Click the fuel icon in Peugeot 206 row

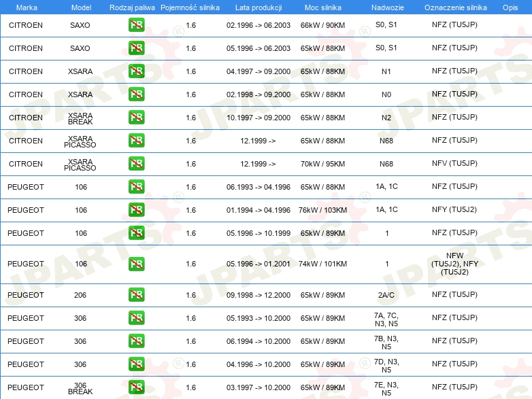point(136,295)
